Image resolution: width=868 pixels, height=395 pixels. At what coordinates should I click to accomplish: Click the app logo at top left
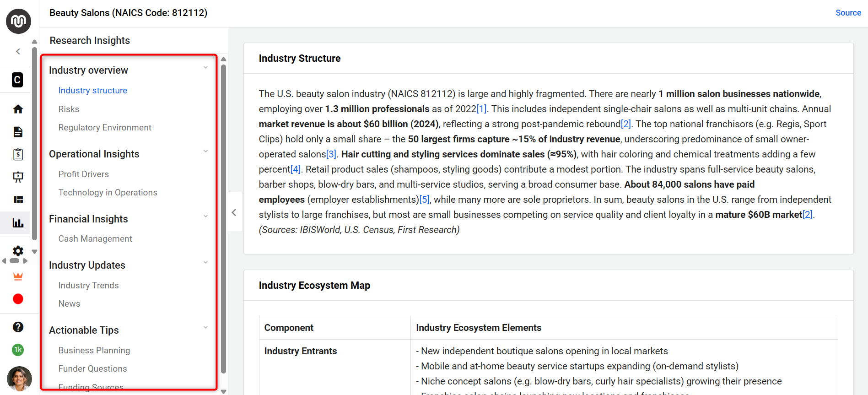(18, 21)
